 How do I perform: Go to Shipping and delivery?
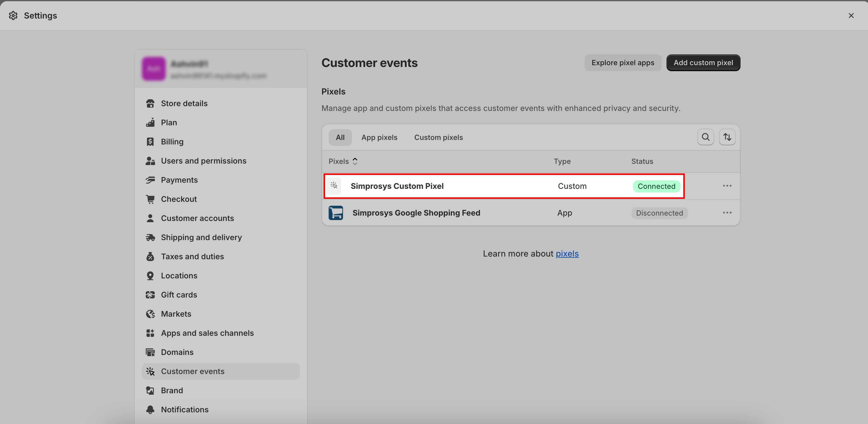point(221,238)
